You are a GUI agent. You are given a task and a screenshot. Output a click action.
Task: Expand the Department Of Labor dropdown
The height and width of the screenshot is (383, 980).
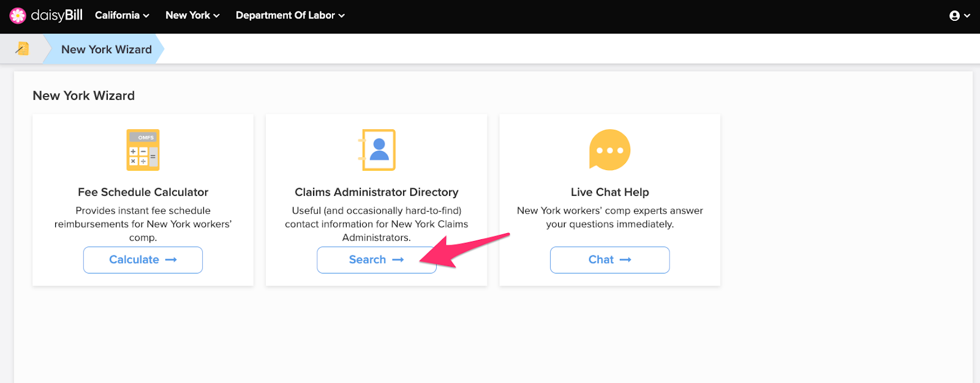(x=290, y=15)
